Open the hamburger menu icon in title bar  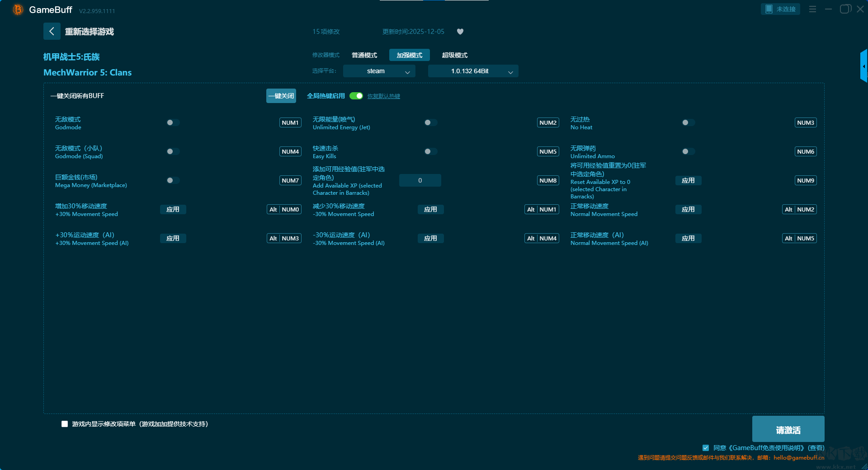[812, 9]
